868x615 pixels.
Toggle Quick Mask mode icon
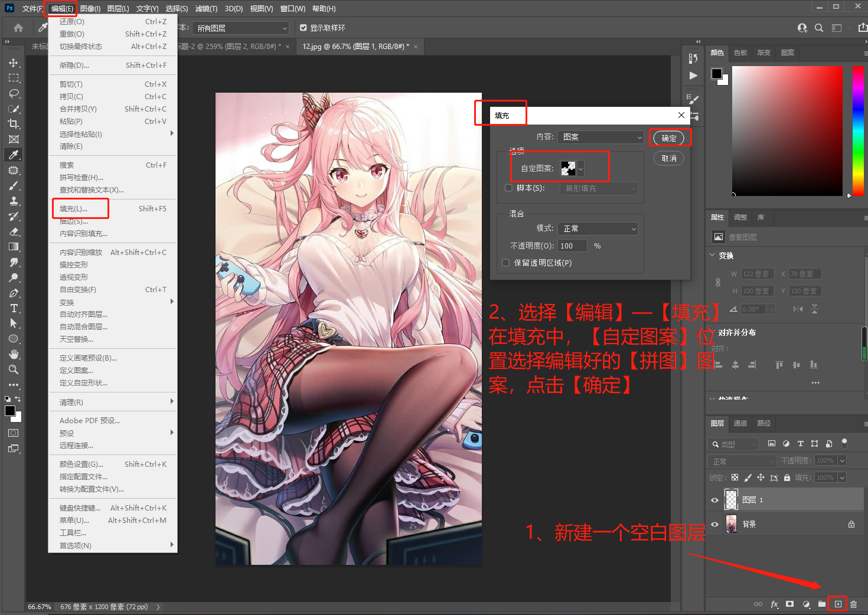[x=13, y=433]
